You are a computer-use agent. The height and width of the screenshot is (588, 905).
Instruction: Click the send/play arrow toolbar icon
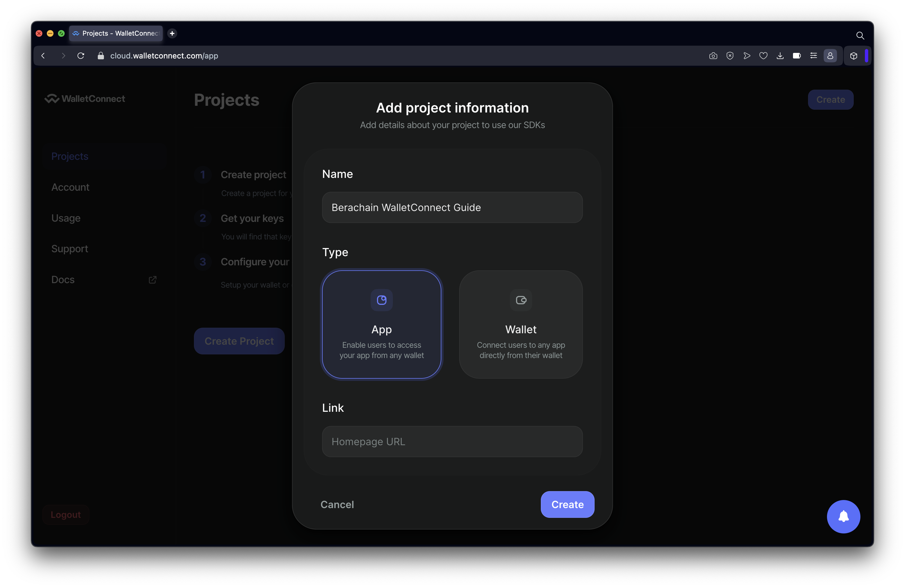coord(747,56)
